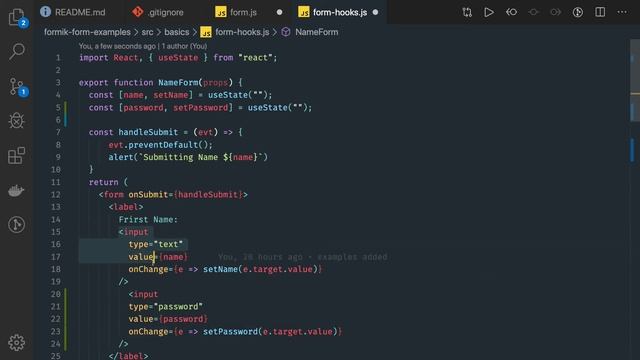Click line number 3 in gutter
The image size is (640, 360).
point(58,82)
